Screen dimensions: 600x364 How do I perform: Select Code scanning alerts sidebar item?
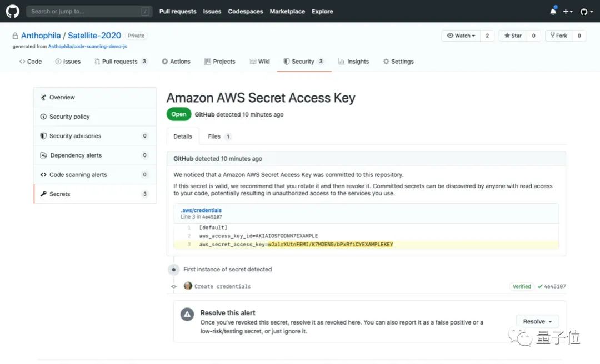click(x=95, y=174)
